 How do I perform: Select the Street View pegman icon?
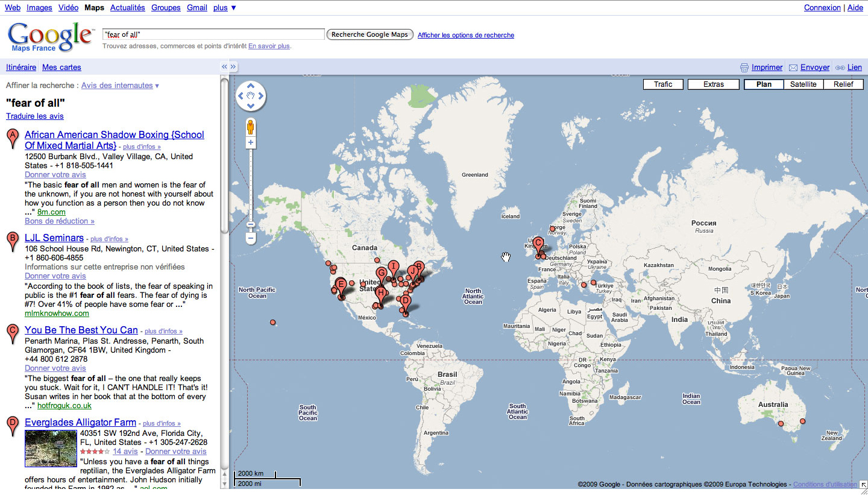(251, 127)
